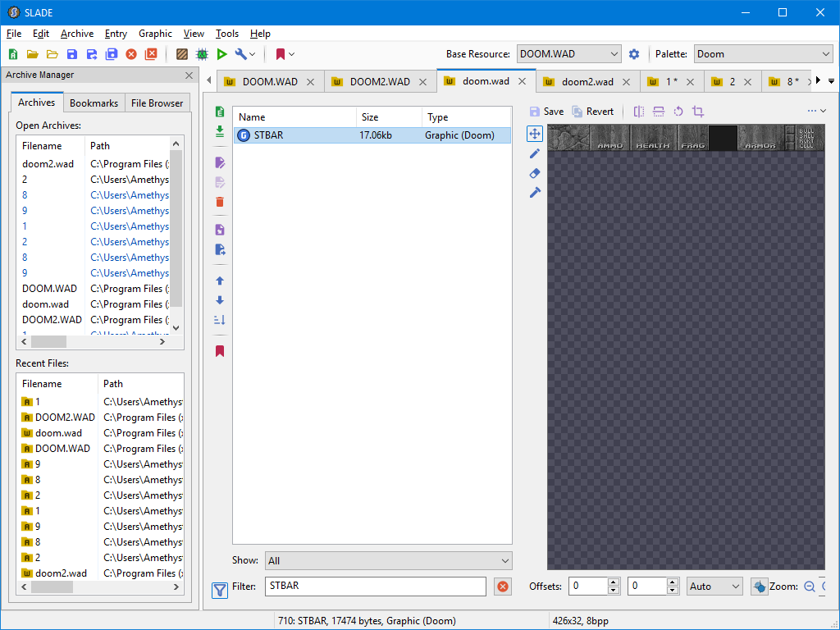Screen dimensions: 840x630
Task: Move the entry up with blue arrow
Action: click(x=220, y=281)
